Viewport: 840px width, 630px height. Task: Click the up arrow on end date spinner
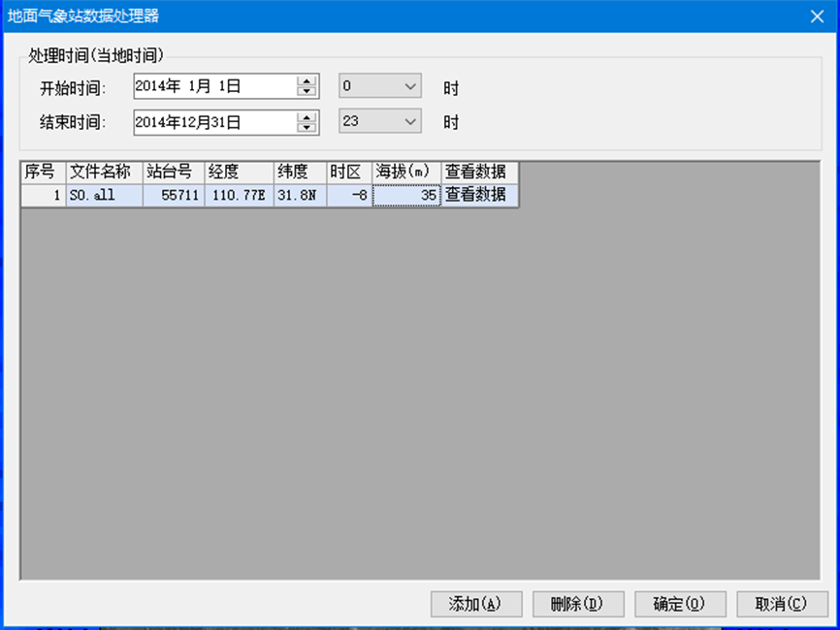coord(307,117)
